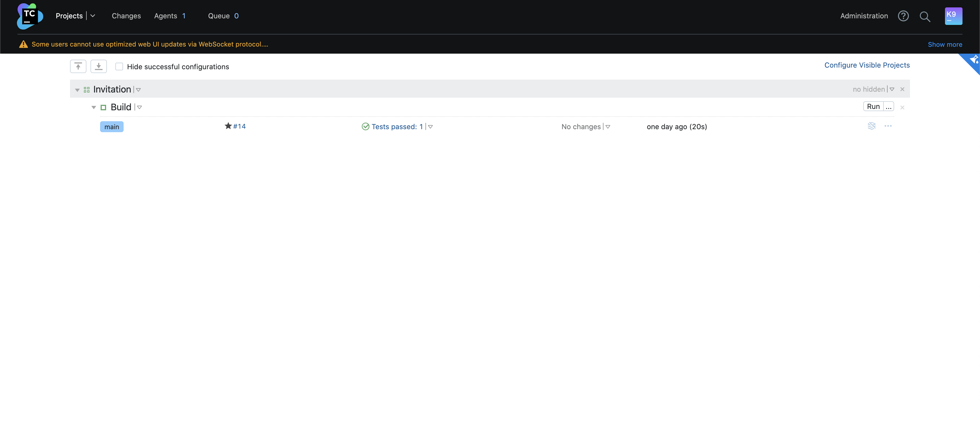Open the No changes dropdown arrow
980x428 pixels.
(x=608, y=127)
